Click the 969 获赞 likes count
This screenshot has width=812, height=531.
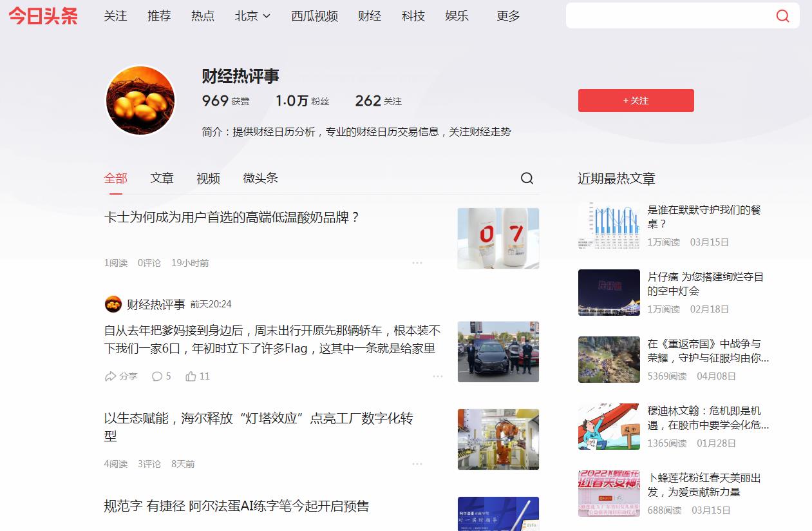tap(225, 101)
